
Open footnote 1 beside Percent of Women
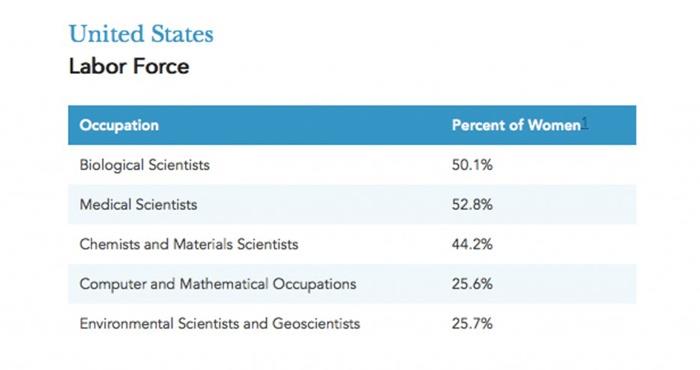585,123
